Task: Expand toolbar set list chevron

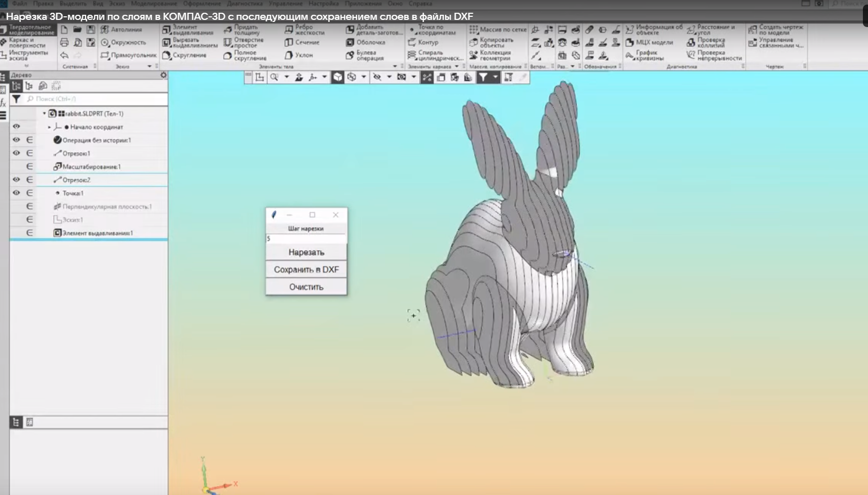Action: [27, 66]
